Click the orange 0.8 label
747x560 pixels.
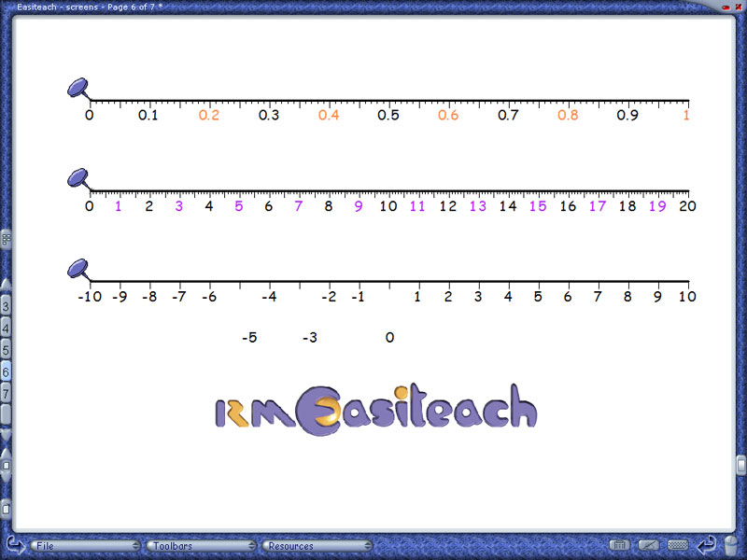(x=568, y=115)
